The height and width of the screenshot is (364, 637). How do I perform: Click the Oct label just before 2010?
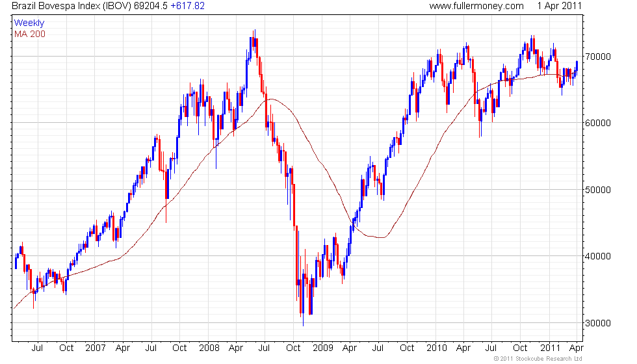[407, 348]
